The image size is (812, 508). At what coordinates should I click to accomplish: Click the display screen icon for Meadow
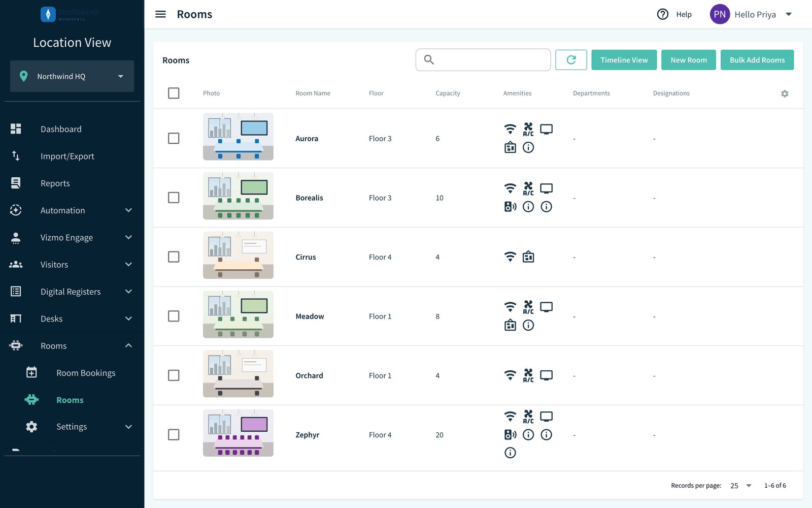[x=546, y=307]
